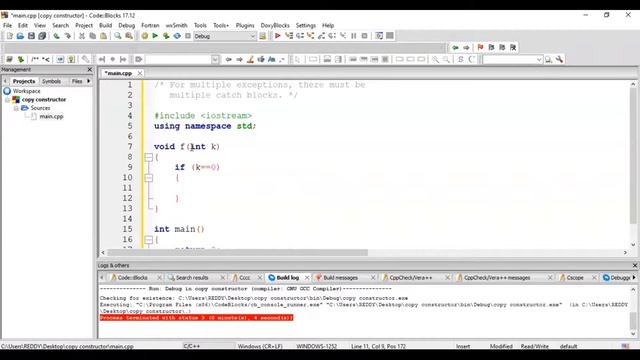Image resolution: width=640 pixels, height=360 pixels.
Task: Fold the code block at line 10
Action: [x=149, y=178]
